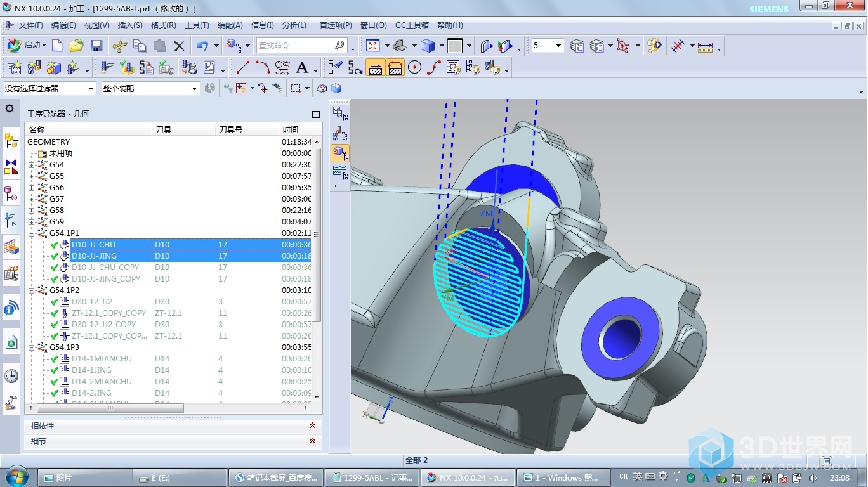Collapse the G54.1P2 node
This screenshot has width=868, height=487.
pos(32,290)
